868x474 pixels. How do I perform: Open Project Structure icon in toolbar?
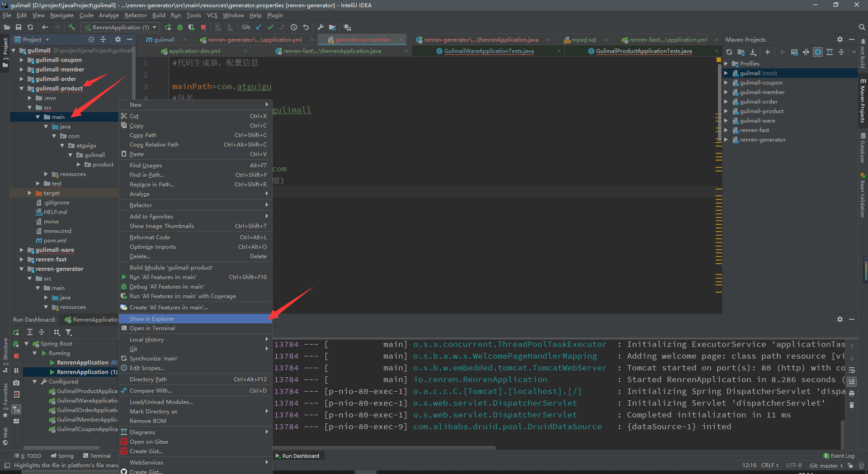pos(332,27)
